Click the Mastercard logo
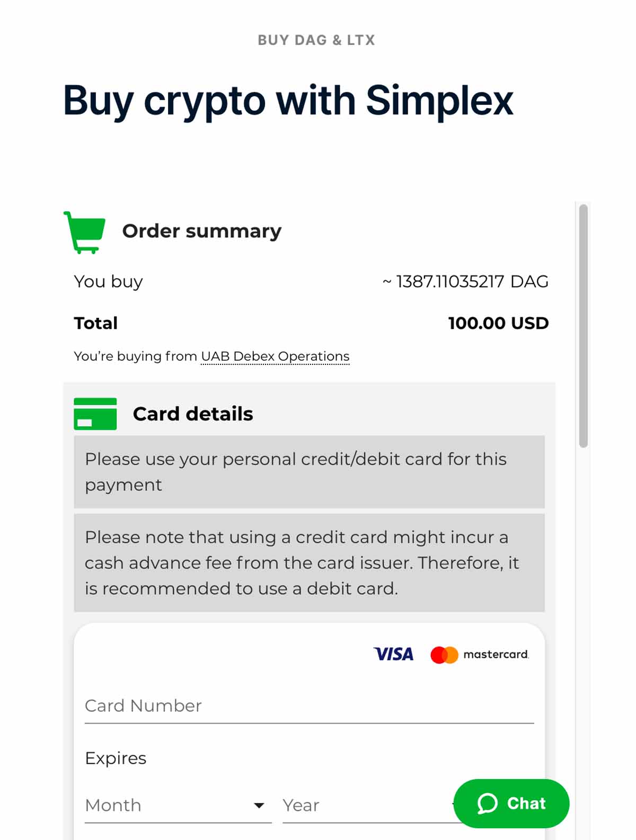 [480, 655]
